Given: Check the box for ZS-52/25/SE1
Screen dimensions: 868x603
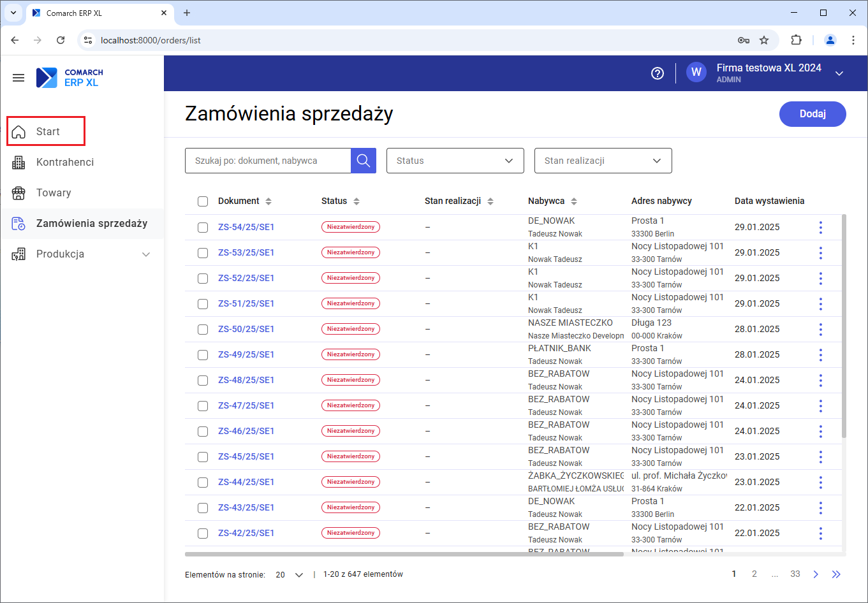Looking at the screenshot, I should 203,279.
